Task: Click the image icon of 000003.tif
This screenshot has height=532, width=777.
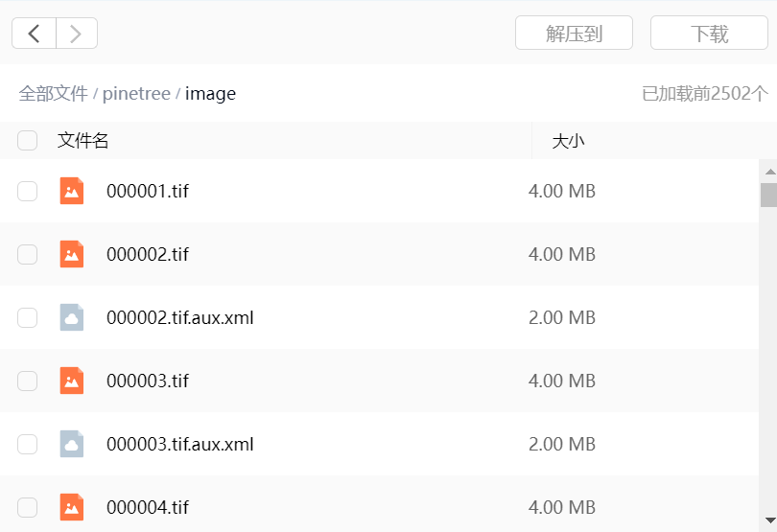Action: pos(71,381)
